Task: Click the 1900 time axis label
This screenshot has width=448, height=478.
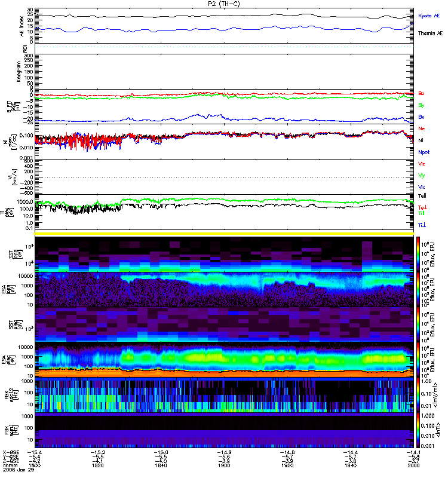Action: pos(224,465)
